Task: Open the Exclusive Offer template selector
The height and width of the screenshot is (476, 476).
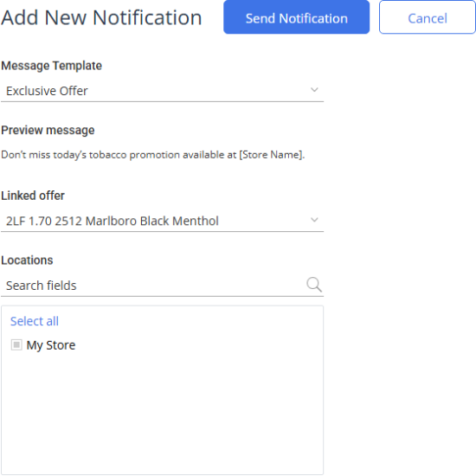Action: coord(162,91)
